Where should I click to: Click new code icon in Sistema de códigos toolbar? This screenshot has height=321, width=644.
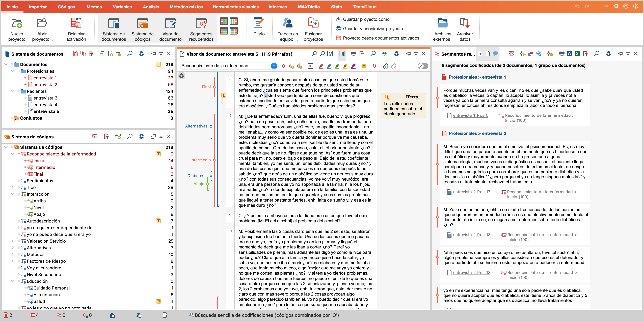(x=118, y=136)
